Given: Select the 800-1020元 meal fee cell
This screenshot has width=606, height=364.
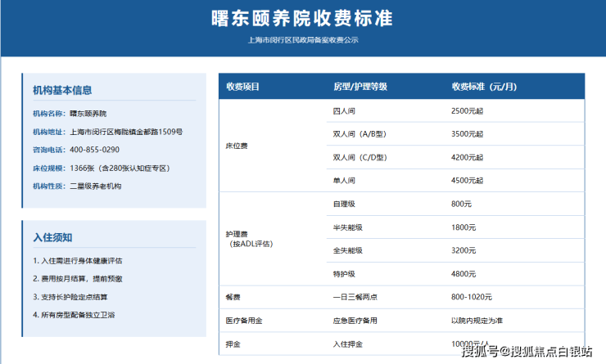Looking at the screenshot, I should coord(472,297).
